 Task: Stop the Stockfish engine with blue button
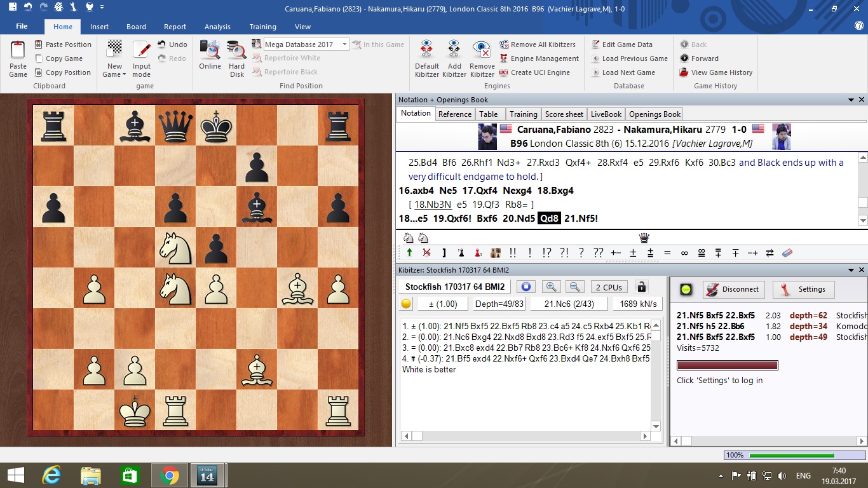(526, 287)
